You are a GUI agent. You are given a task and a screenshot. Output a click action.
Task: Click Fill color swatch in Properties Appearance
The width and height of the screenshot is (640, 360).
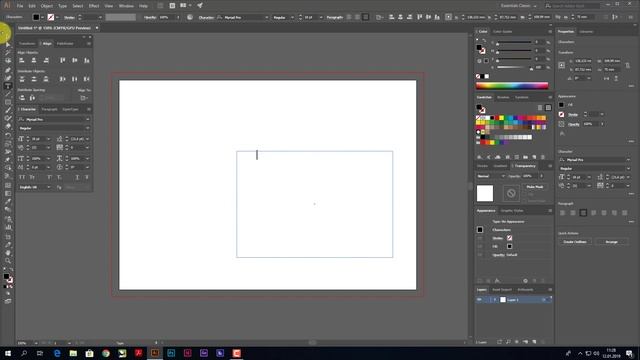(561, 105)
